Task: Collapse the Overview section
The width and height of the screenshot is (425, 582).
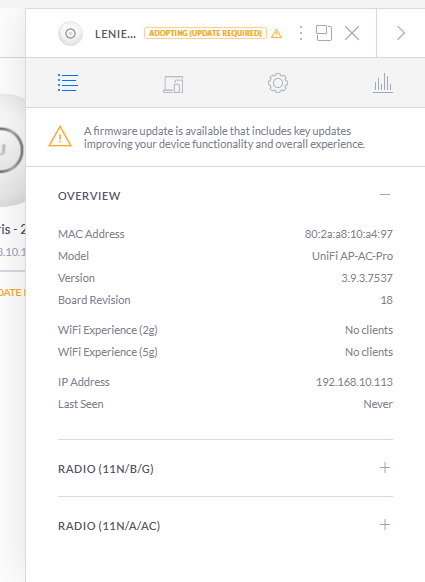Action: [385, 194]
